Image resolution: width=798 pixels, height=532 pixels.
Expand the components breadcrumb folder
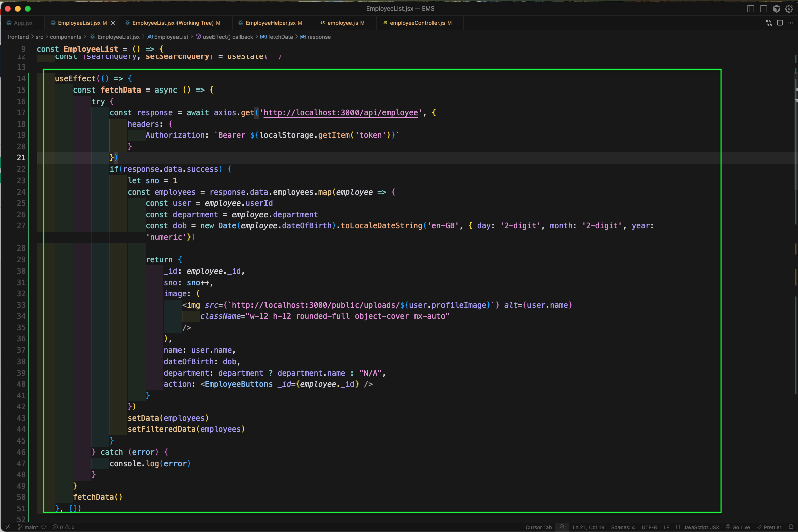[65, 37]
